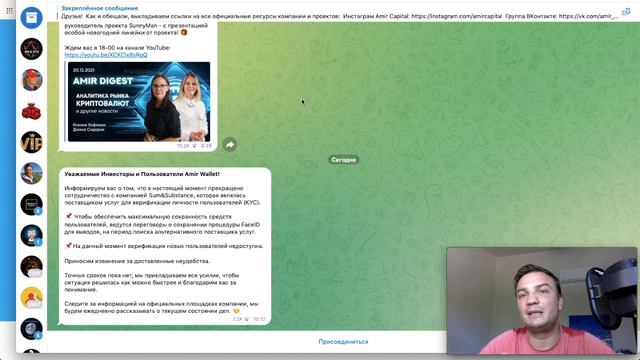Click the forward arrow next to Amir Digest post
The width and height of the screenshot is (640, 360).
tap(230, 144)
